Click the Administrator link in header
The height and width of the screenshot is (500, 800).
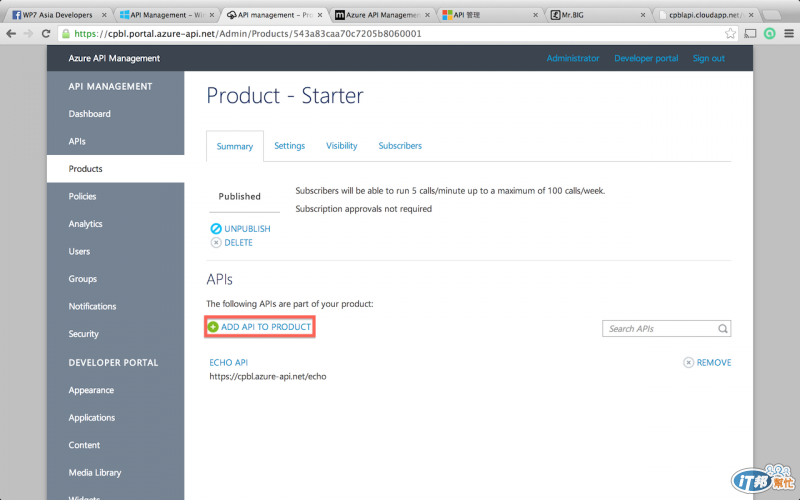(x=572, y=58)
